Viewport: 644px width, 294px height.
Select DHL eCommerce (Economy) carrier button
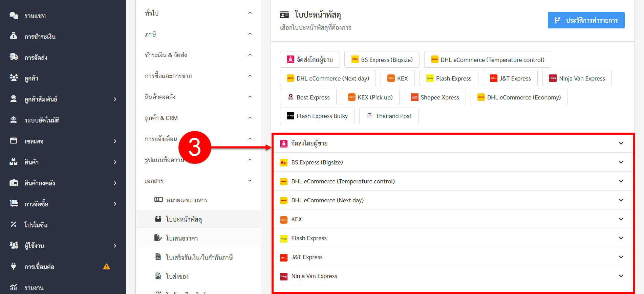click(x=519, y=97)
